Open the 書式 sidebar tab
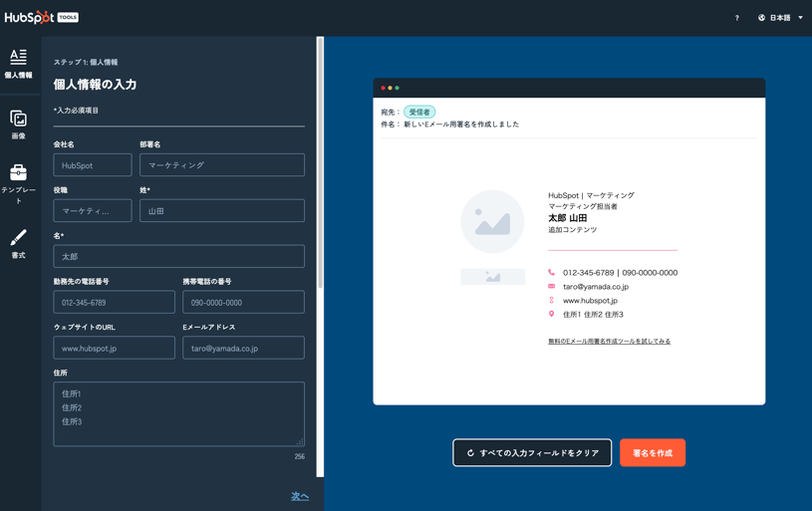Screen dimensions: 812x511 [19, 244]
